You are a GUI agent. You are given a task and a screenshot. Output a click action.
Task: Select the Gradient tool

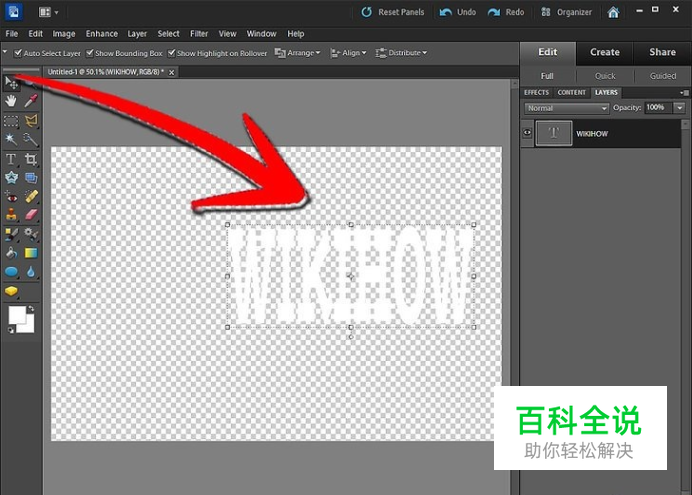(x=30, y=253)
